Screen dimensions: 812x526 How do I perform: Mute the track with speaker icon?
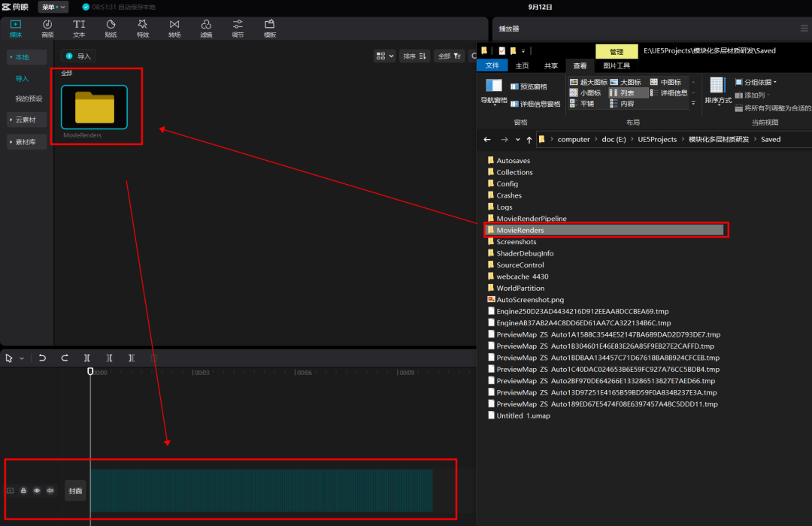50,491
